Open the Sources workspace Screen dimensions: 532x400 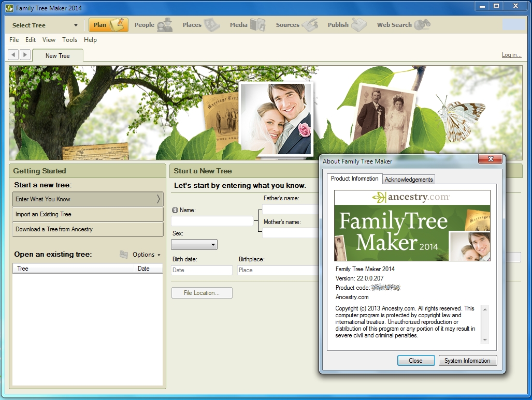[x=296, y=25]
